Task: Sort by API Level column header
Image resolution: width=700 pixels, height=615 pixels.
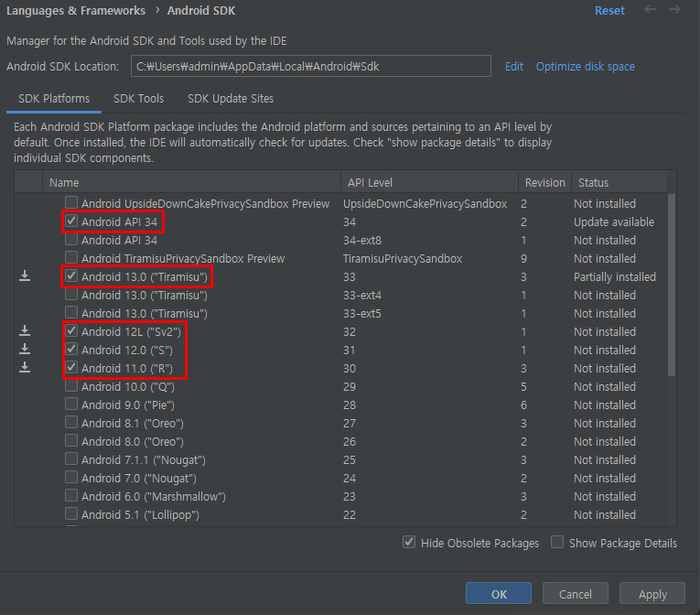Action: pyautogui.click(x=429, y=182)
